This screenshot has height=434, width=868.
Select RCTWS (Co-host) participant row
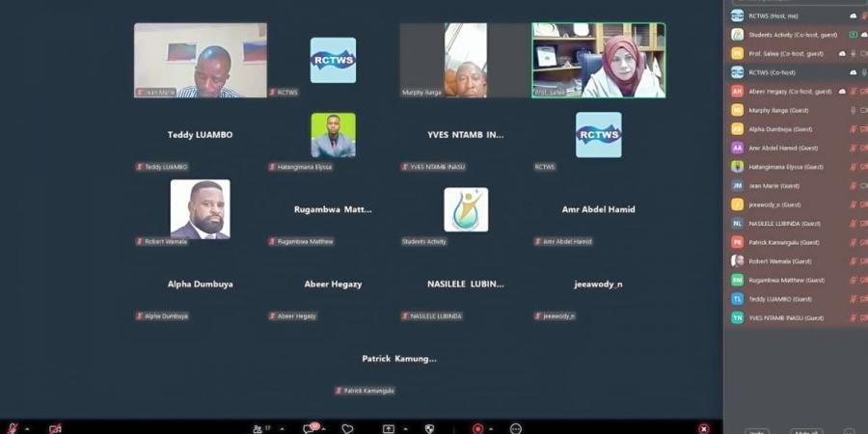796,72
